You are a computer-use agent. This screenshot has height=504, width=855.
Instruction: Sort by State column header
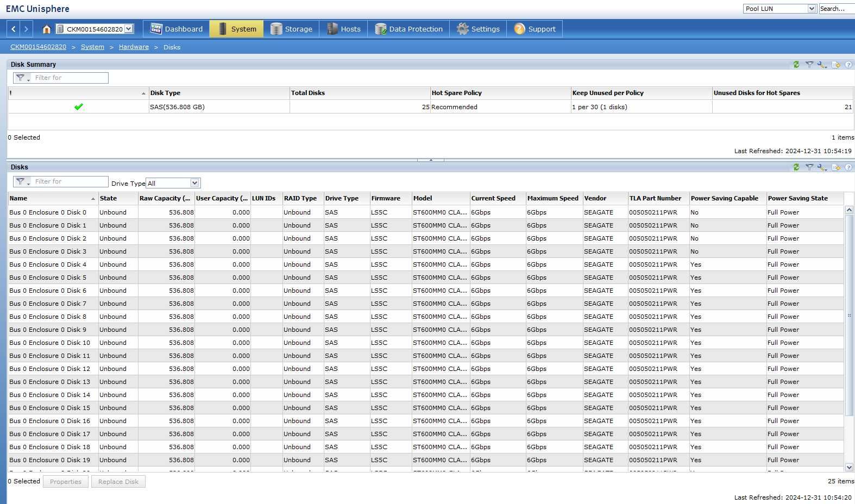(x=118, y=198)
